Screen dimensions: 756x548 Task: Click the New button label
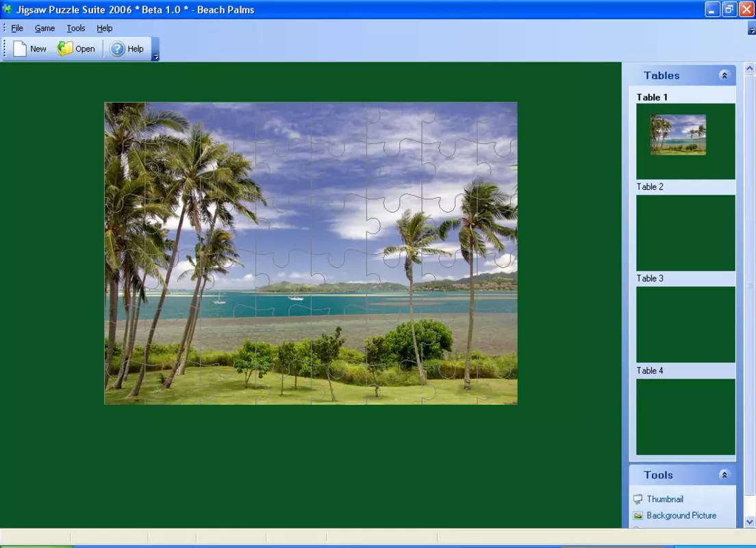pos(38,49)
